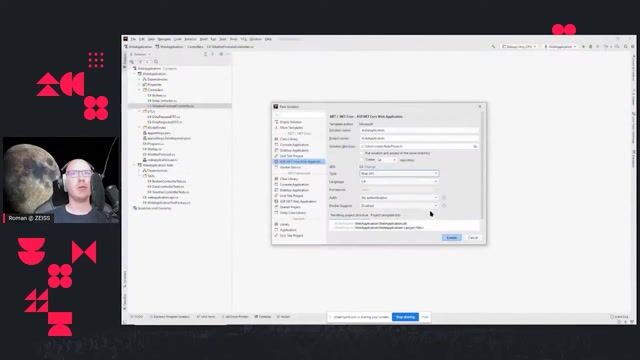640x360 pixels.
Task: Click help icon next to Auth dropdown
Action: [444, 198]
